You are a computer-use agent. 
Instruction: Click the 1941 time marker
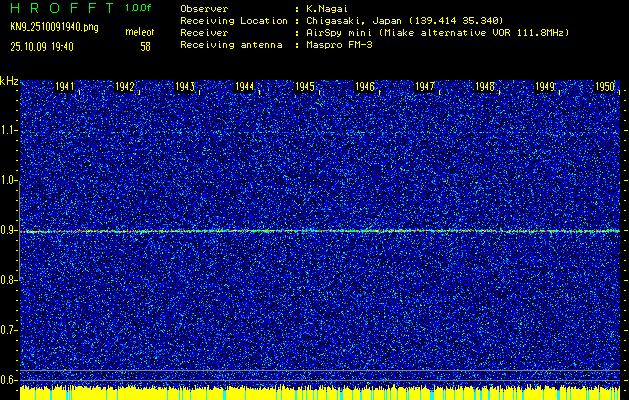point(65,88)
